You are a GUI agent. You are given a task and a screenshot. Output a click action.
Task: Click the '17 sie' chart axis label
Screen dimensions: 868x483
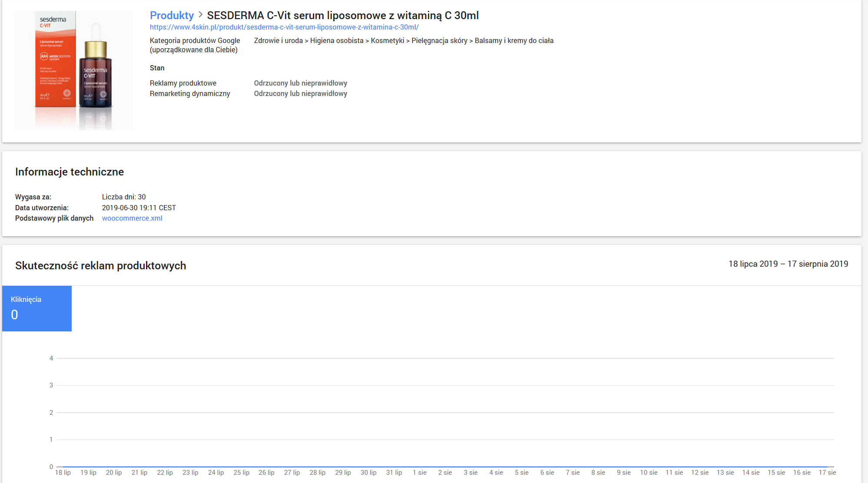coord(828,473)
